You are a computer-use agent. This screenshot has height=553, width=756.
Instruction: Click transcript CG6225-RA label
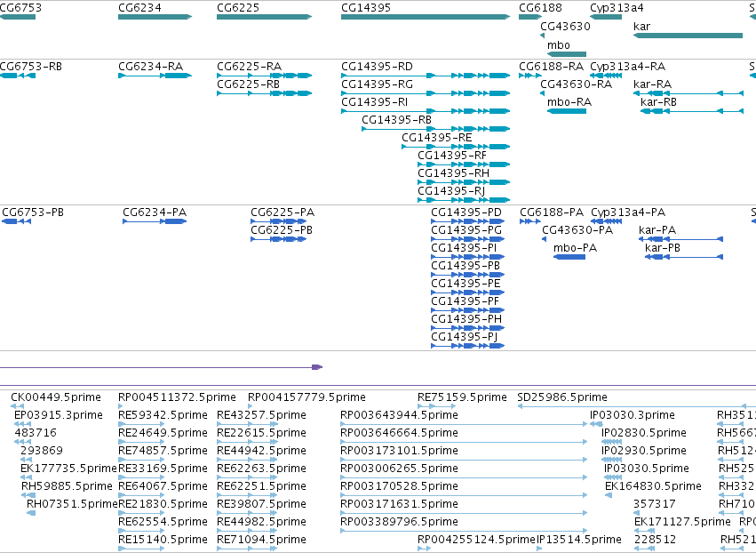point(250,66)
